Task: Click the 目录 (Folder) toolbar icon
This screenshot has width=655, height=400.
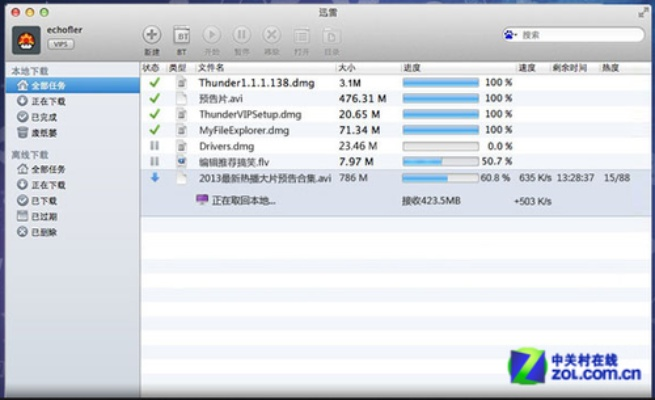Action: coord(331,36)
